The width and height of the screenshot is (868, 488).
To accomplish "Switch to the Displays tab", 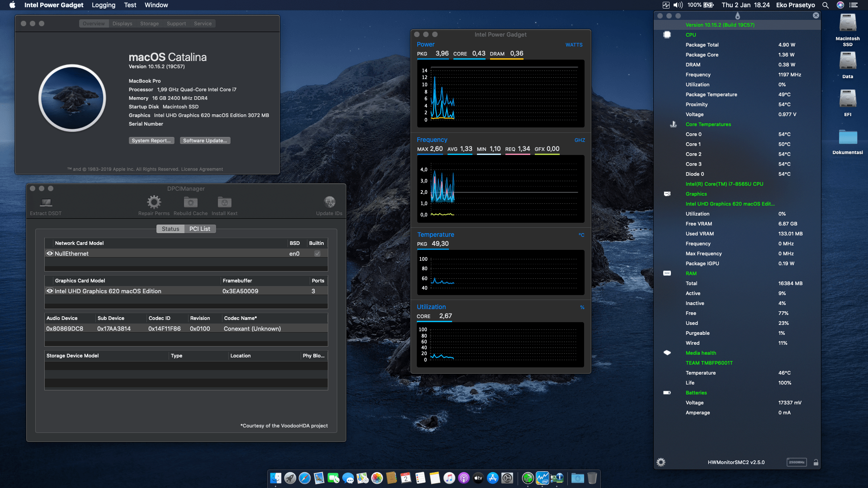I will pos(123,23).
